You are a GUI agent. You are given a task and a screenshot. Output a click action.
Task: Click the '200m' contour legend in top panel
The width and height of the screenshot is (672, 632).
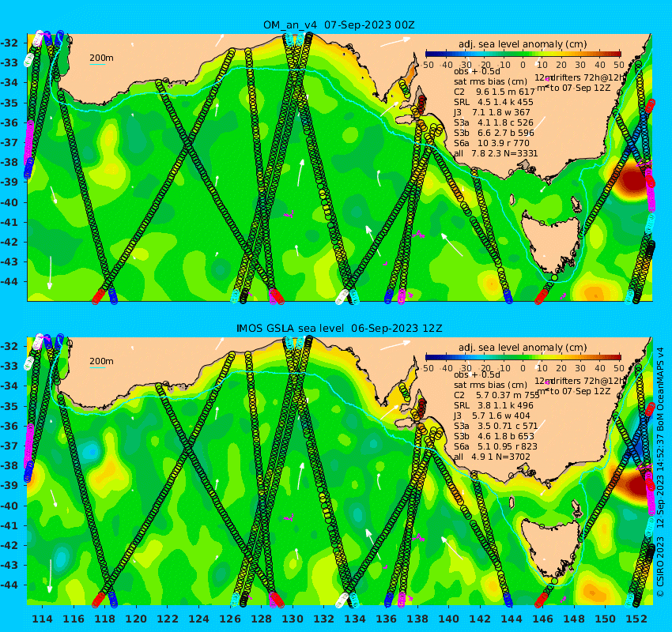pos(101,59)
